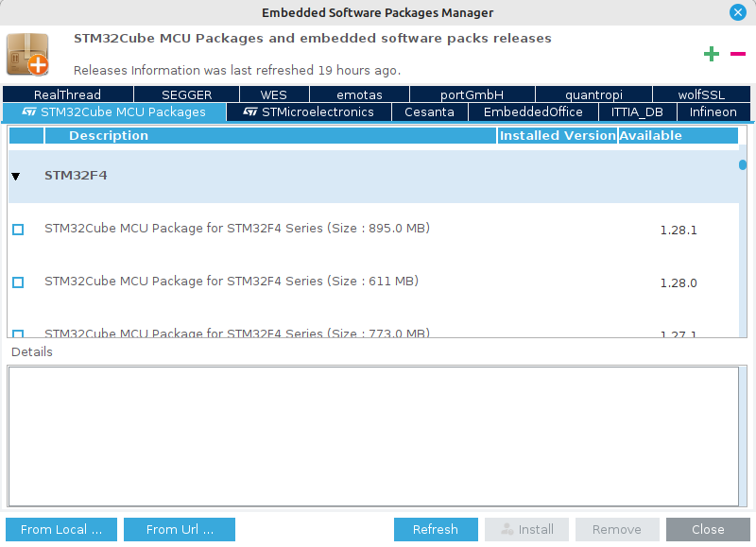Open the Infineon tab
The width and height of the screenshot is (756, 547).
pyautogui.click(x=713, y=112)
